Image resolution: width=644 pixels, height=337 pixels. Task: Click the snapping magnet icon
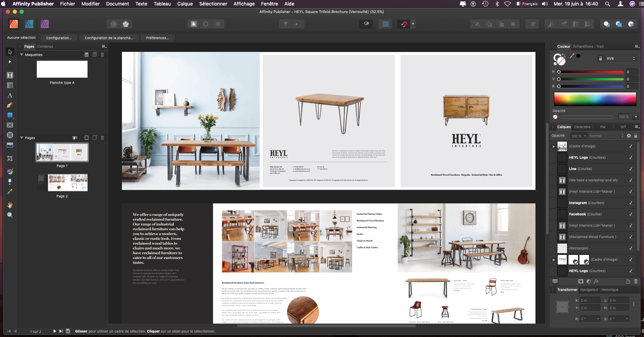(x=404, y=24)
